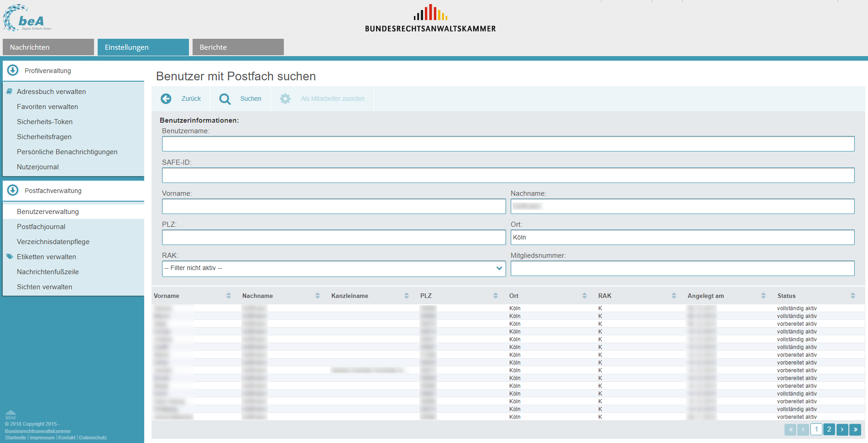Click the Suchen magnifier icon
Image resolution: width=868 pixels, height=443 pixels.
point(225,99)
